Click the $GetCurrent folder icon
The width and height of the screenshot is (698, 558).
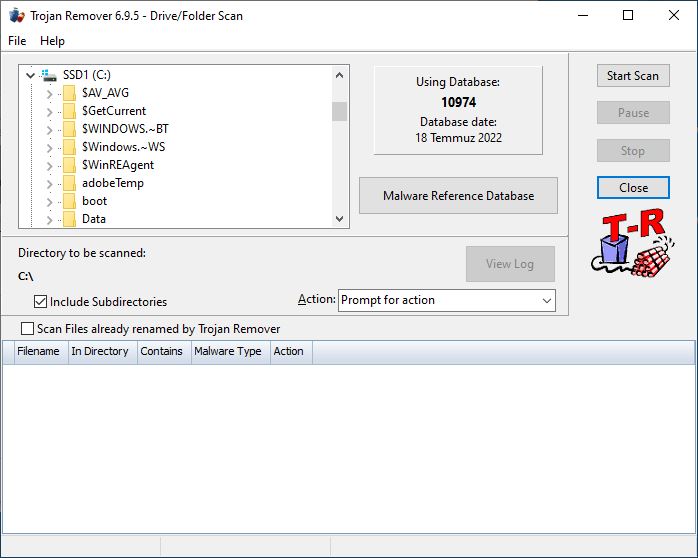click(x=69, y=111)
